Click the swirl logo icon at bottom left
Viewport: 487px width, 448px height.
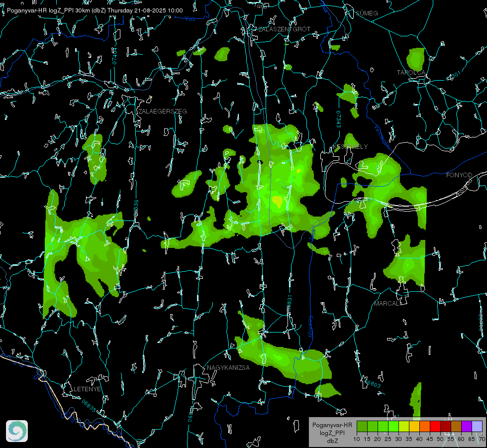pos(17,431)
